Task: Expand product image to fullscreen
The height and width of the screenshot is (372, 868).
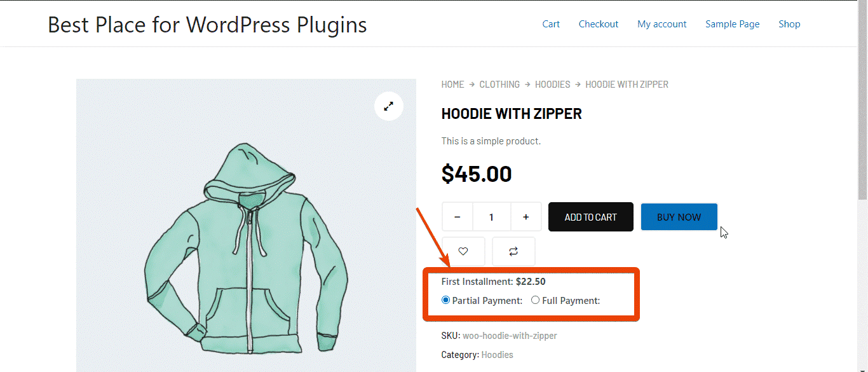Action: (389, 106)
